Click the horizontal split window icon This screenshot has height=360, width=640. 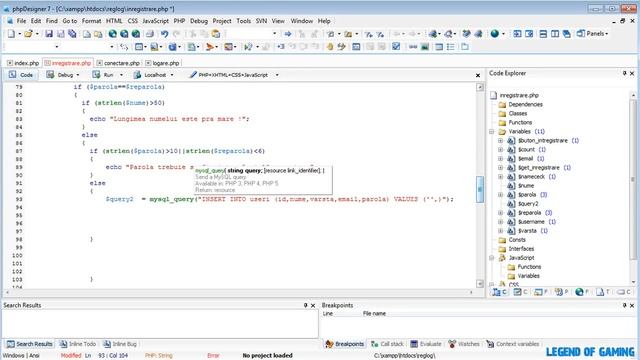543,34
